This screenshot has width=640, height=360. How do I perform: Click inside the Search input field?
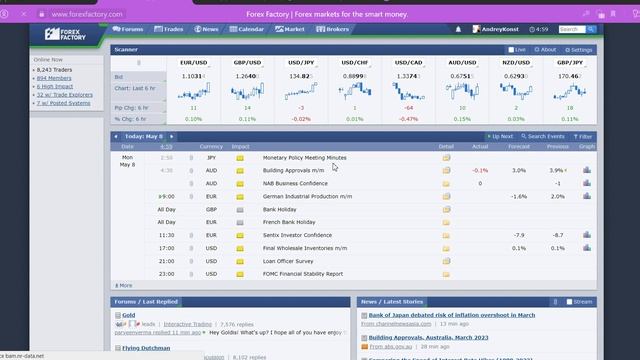point(572,29)
